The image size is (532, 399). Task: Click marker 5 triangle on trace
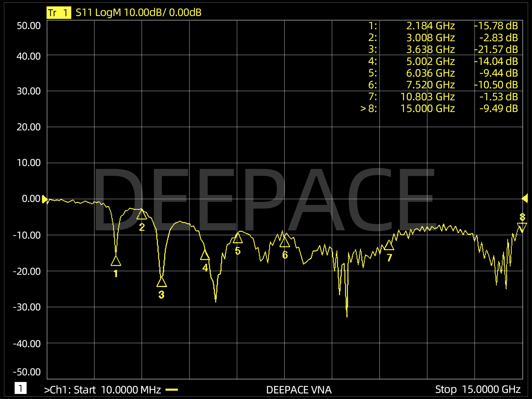coord(238,238)
